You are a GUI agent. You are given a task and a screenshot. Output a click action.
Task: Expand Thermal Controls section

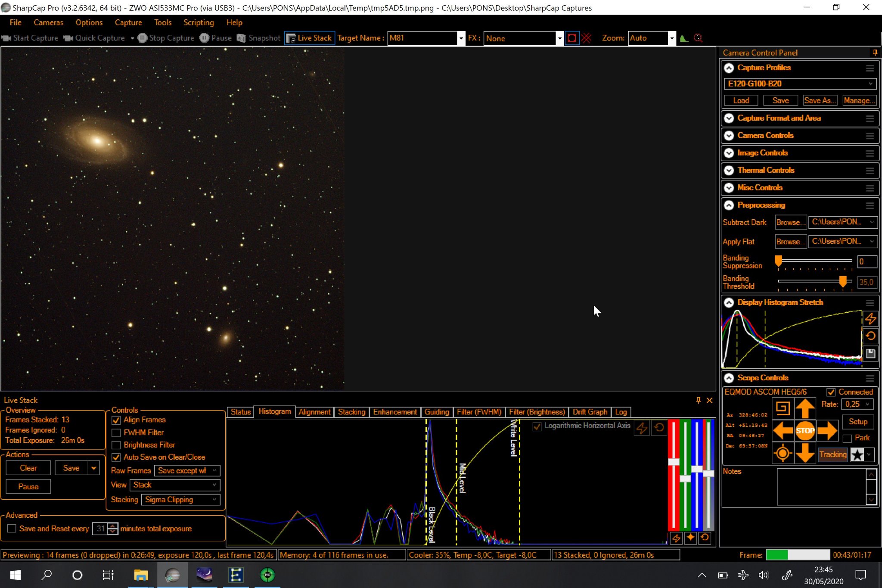tap(729, 170)
